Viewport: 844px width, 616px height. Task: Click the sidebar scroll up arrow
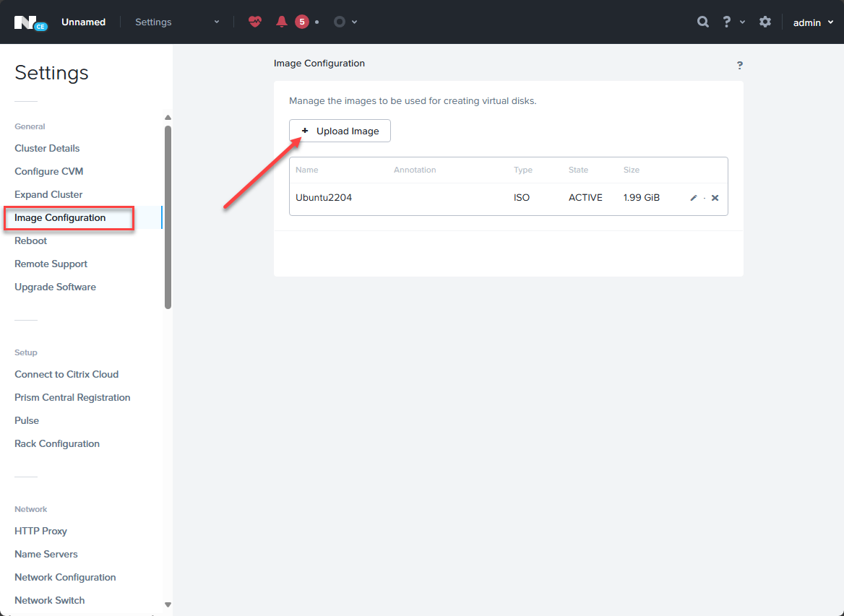[x=168, y=117]
